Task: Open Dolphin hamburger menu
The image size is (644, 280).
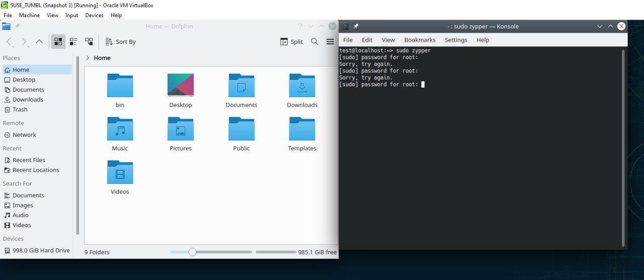Action: 330,42
